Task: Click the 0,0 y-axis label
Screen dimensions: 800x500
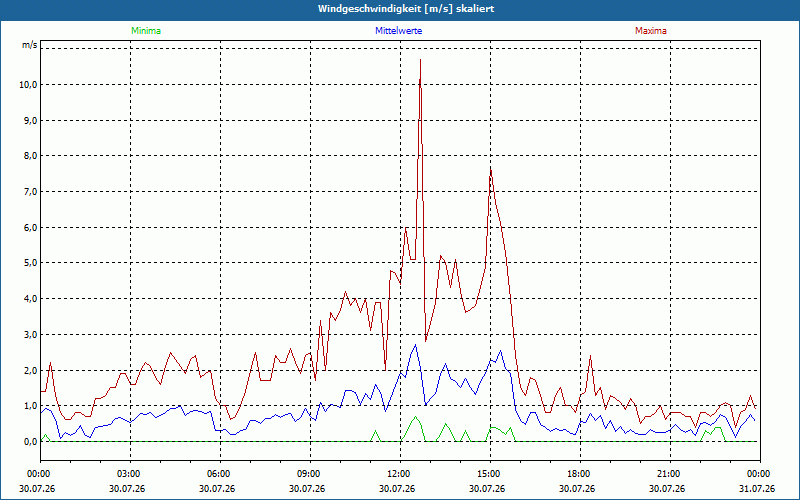Action: [30, 442]
